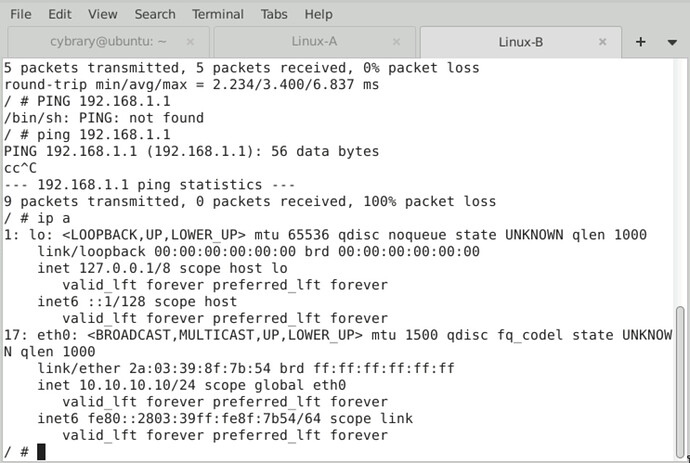The image size is (690, 463).
Task: Click the 100% packet loss output line
Action: point(250,201)
